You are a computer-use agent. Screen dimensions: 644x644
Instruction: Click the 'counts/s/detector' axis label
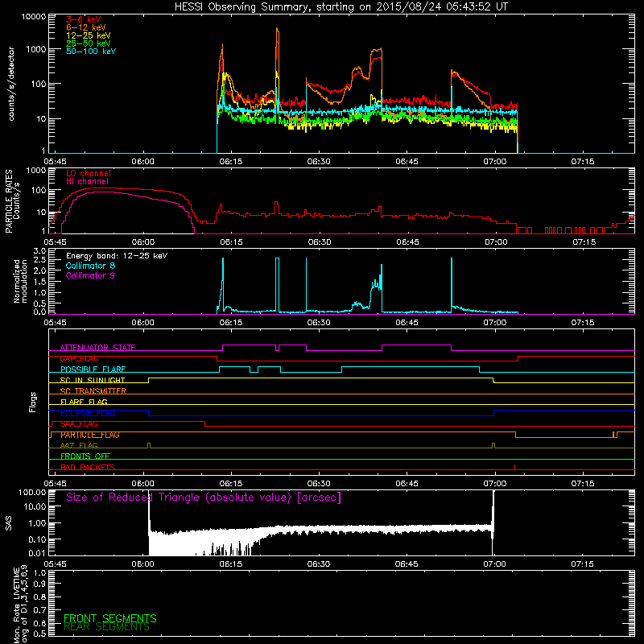[11, 84]
